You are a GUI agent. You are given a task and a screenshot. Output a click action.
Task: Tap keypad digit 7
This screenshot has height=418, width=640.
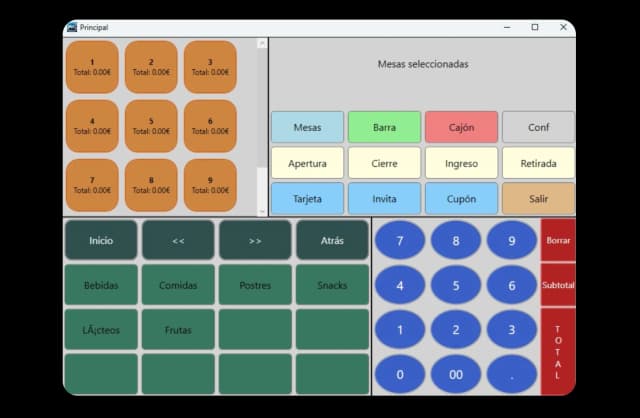click(x=400, y=240)
